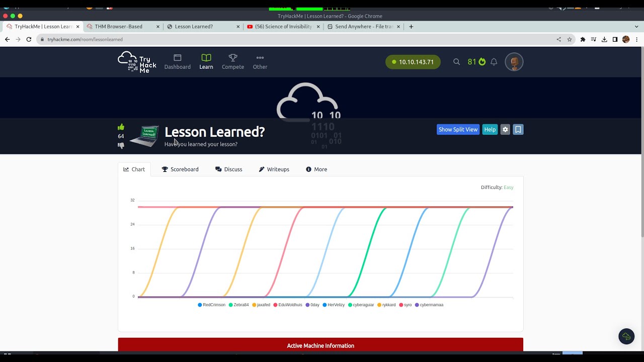Screen dimensions: 644x362
Task: Close the TryHackMe Lesson Learned tab
Action: tap(77, 27)
